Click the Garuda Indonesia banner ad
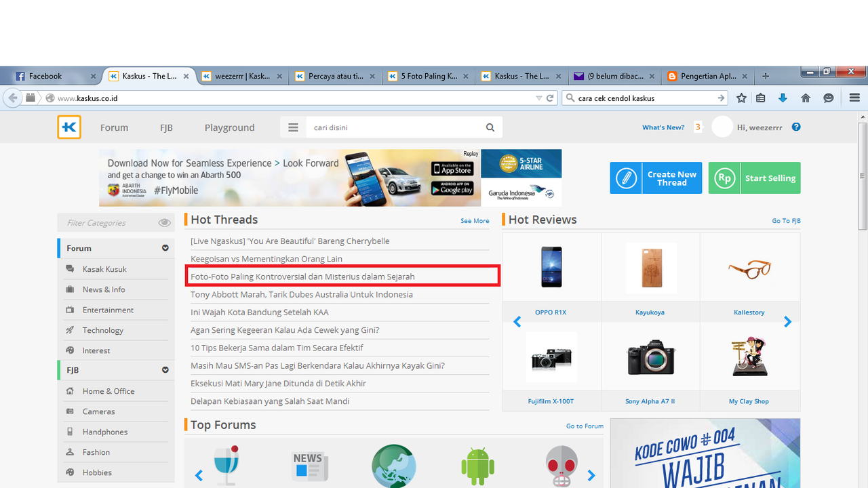Viewport: 868px width, 488px height. (x=521, y=178)
